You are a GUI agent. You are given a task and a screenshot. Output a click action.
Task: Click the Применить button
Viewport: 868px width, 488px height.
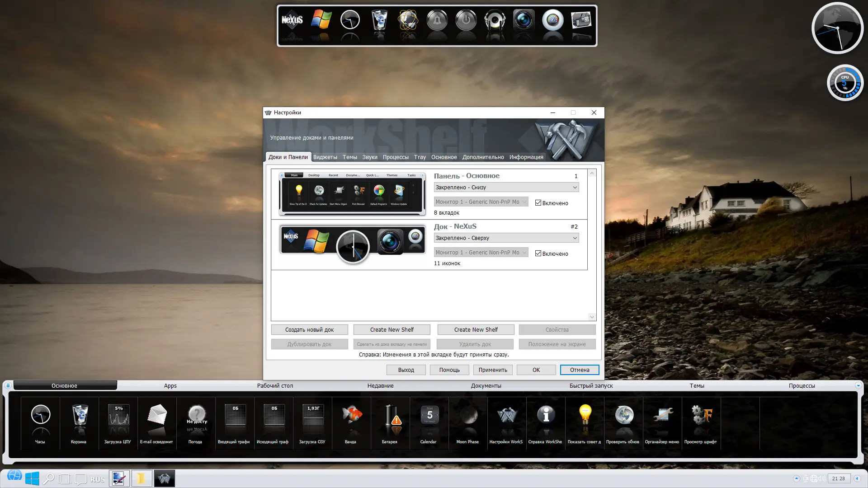coord(492,370)
